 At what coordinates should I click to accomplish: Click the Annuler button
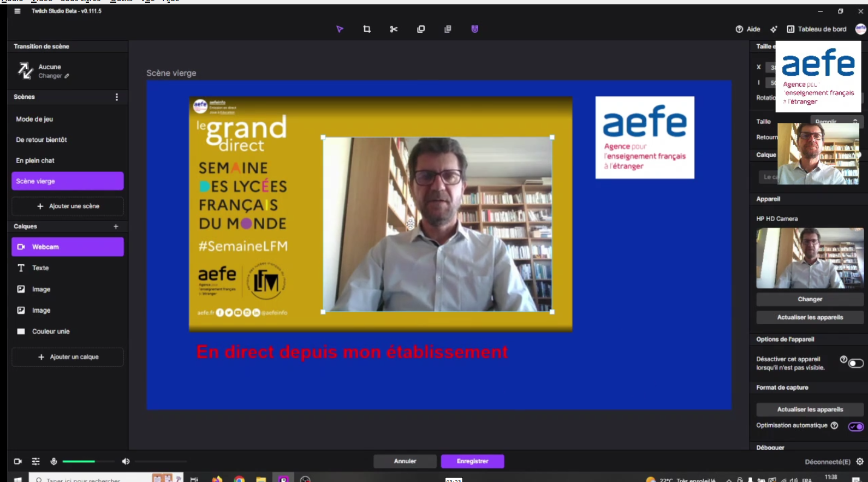tap(405, 461)
